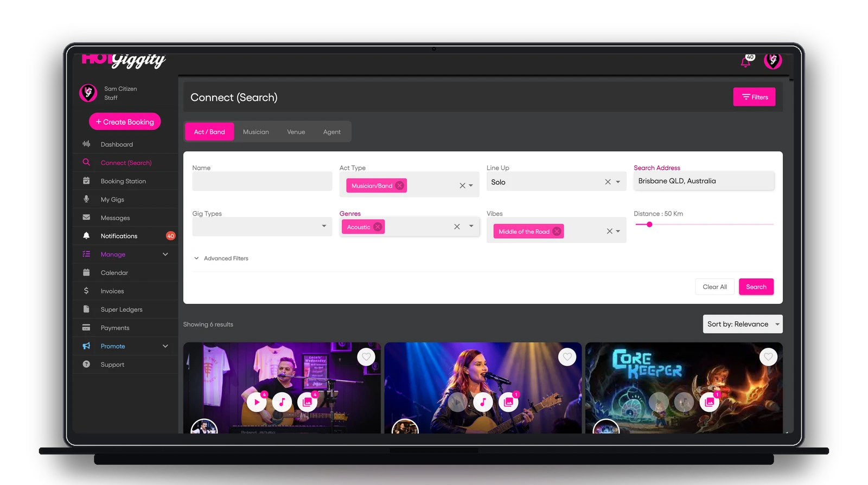Remove the Musician/Band chip from Act Type
Image resolution: width=868 pixels, height=485 pixels.
click(400, 186)
